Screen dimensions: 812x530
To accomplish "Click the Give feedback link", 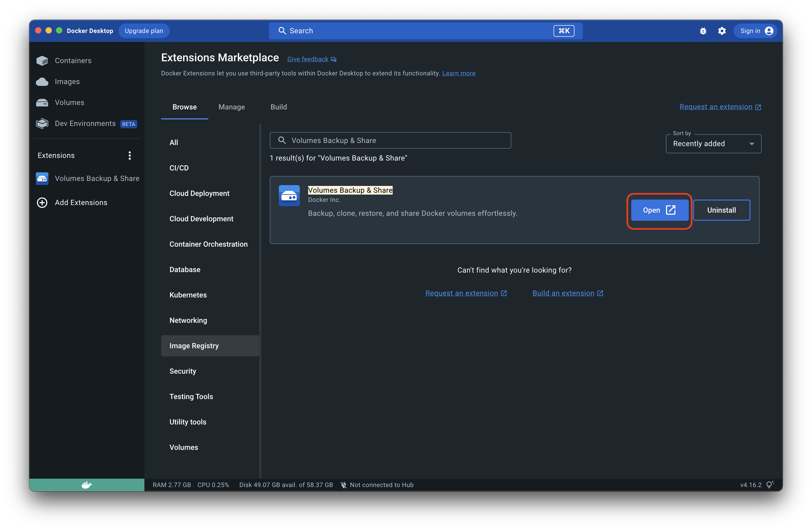I will pos(308,59).
